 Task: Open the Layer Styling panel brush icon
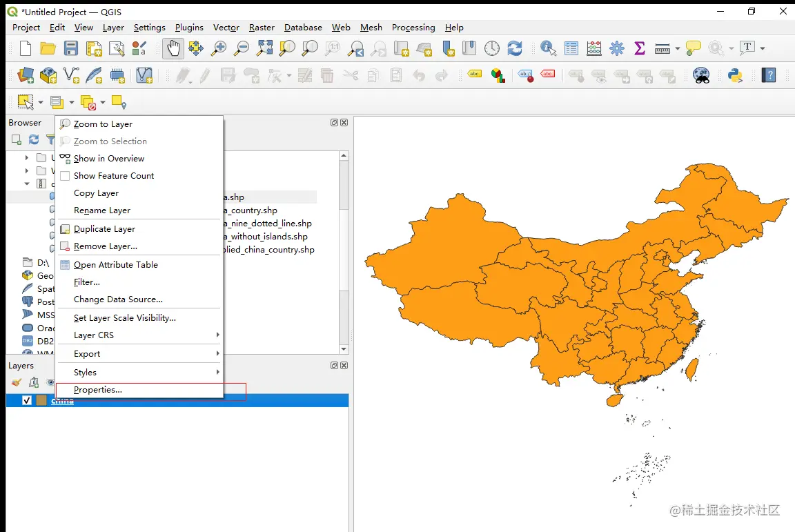(x=17, y=382)
